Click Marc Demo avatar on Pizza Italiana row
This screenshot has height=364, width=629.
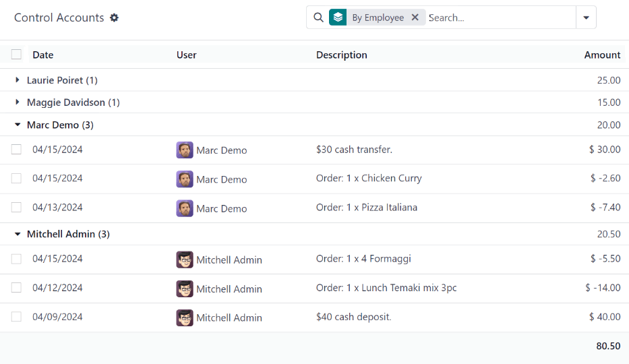tap(185, 208)
